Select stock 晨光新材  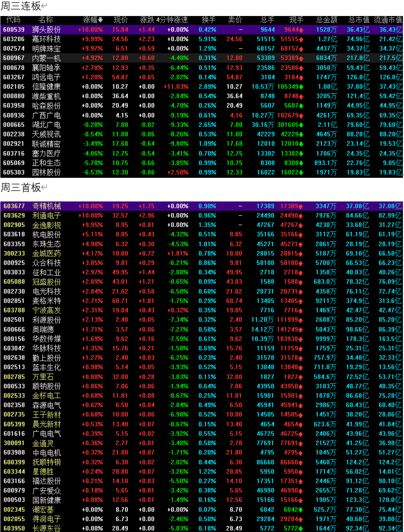[x=47, y=424]
